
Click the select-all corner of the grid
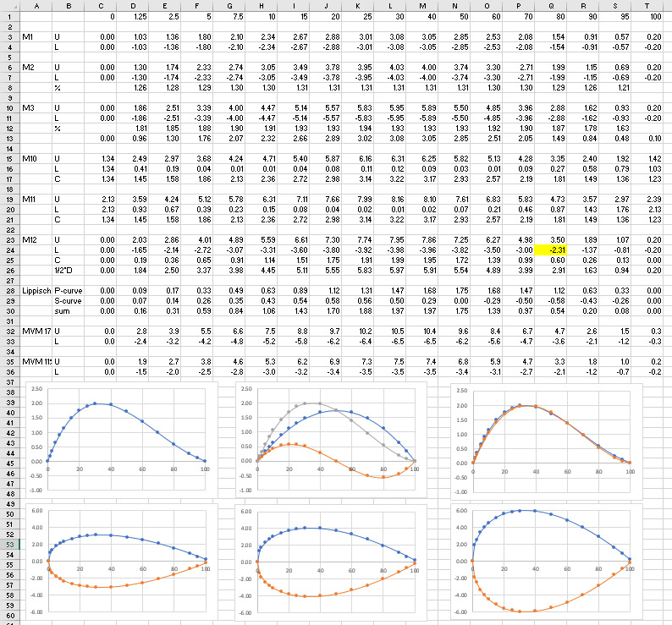[9, 5]
